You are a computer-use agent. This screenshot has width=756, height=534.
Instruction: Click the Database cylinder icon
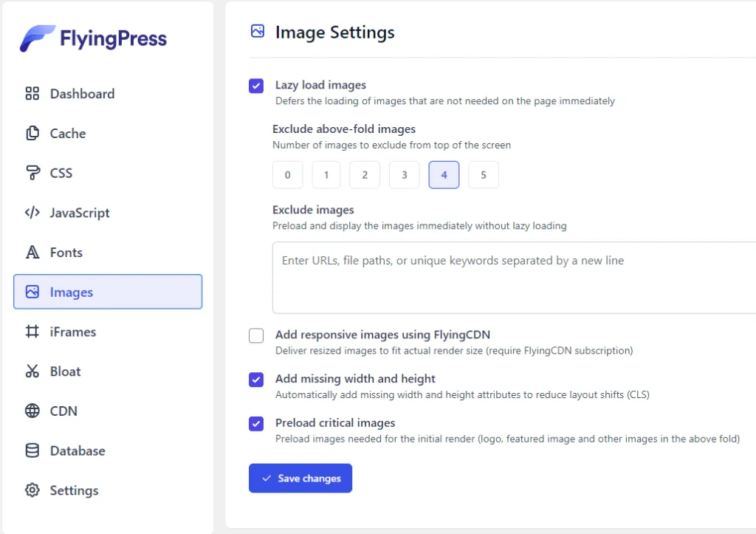click(32, 451)
